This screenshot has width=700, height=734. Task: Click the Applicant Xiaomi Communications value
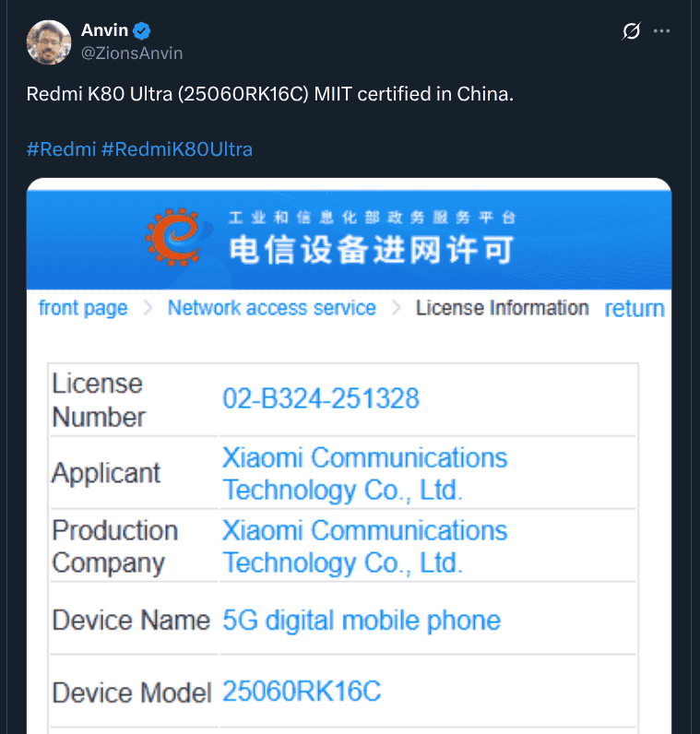tap(364, 474)
